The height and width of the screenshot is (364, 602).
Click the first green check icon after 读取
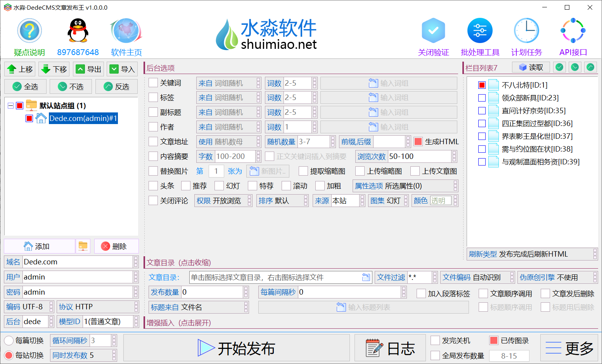tap(559, 67)
